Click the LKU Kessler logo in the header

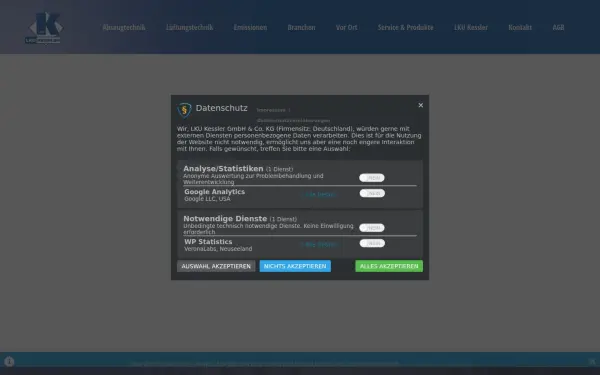click(44, 28)
